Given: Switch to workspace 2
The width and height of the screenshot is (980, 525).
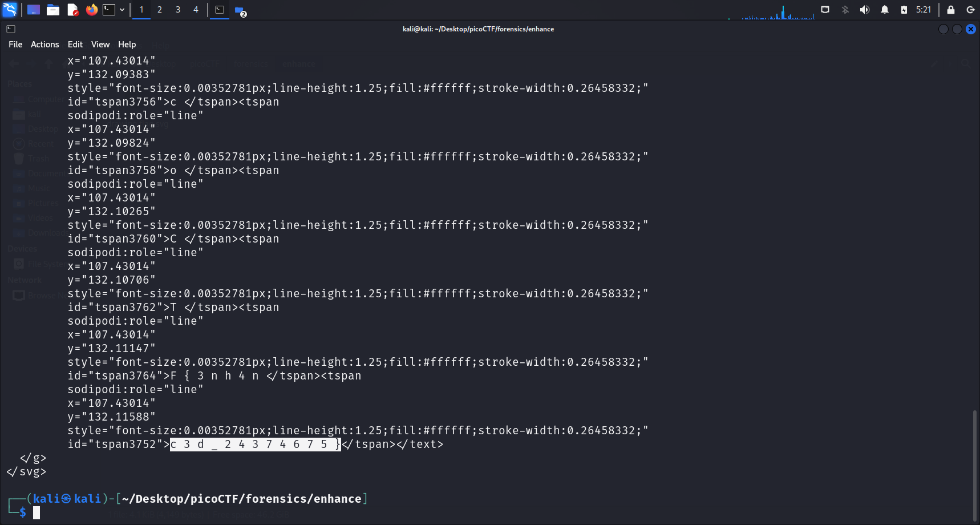Looking at the screenshot, I should [160, 10].
